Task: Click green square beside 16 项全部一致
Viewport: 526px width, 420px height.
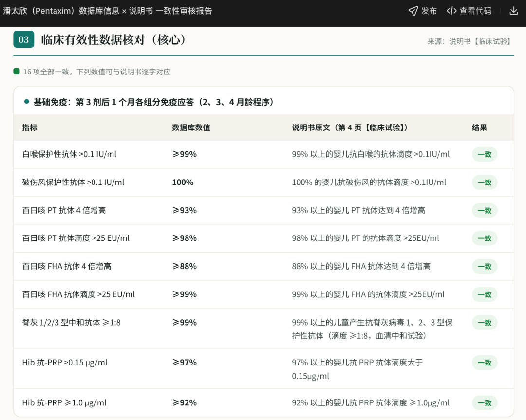Action: pyautogui.click(x=17, y=71)
